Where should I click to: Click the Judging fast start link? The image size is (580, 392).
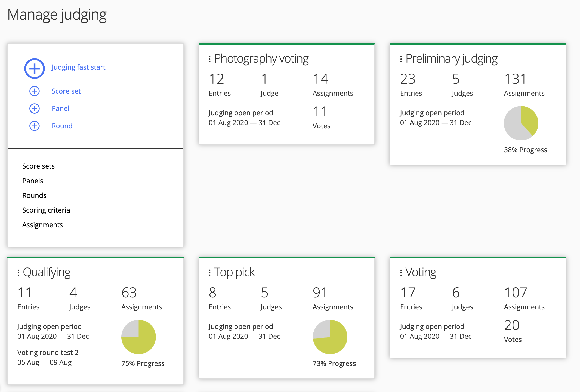tap(78, 67)
